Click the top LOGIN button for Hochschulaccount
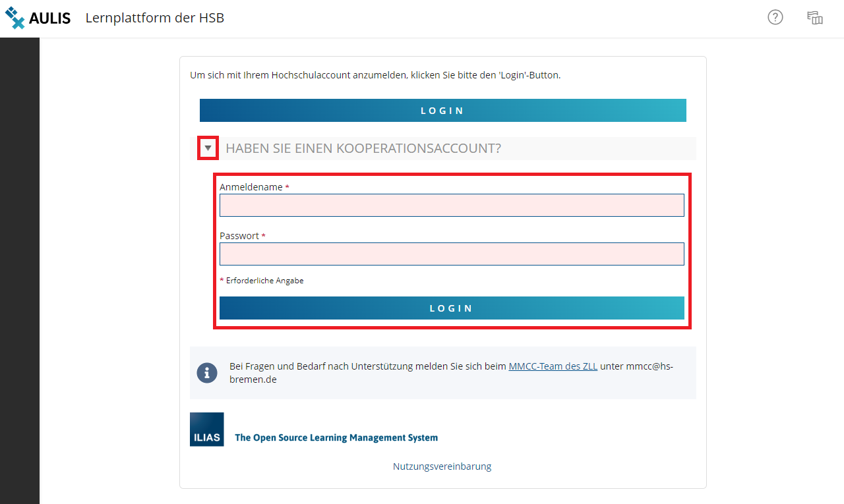The width and height of the screenshot is (844, 504). 443,111
